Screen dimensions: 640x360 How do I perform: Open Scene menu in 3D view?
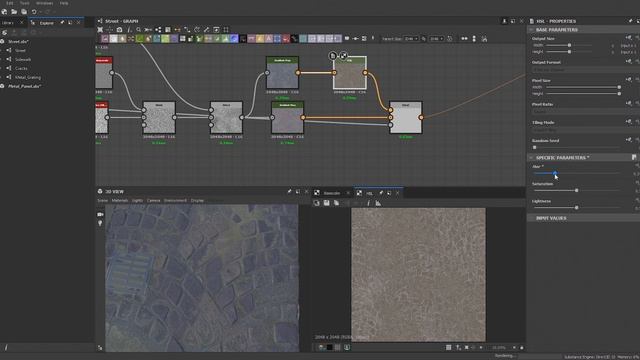pos(102,200)
